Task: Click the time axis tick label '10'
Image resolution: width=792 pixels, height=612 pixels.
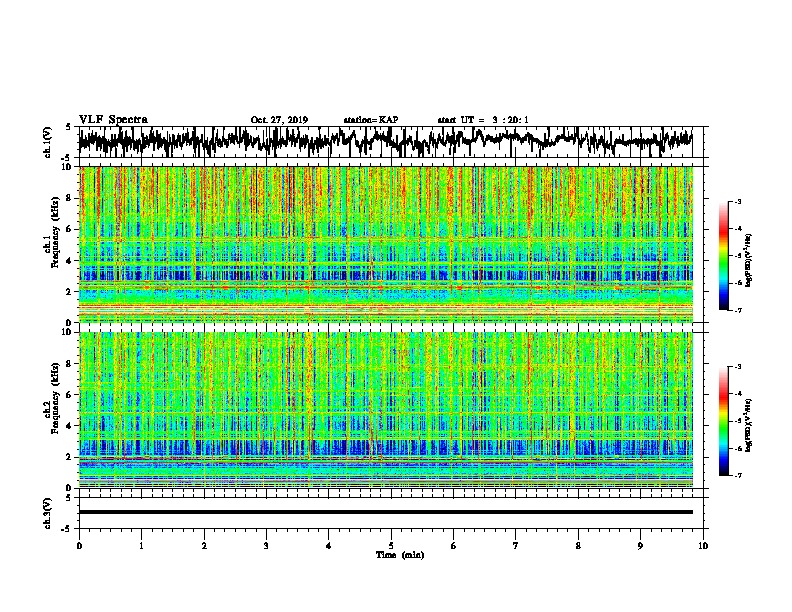Action: click(x=703, y=546)
